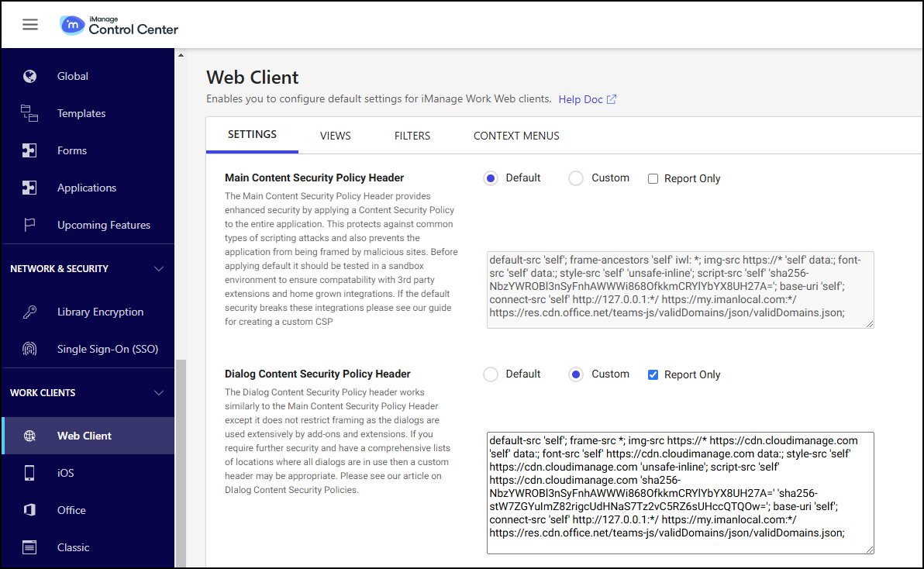This screenshot has height=569, width=924.
Task: Switch to the Views tab
Action: click(335, 136)
